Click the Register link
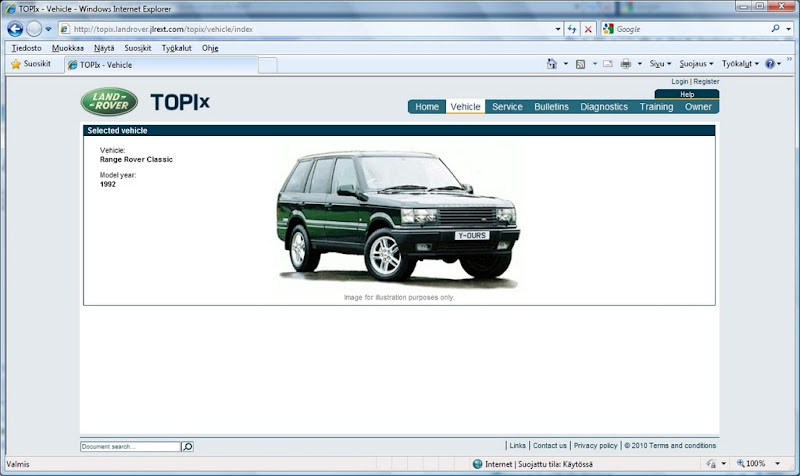The width and height of the screenshot is (800, 476). pyautogui.click(x=706, y=82)
